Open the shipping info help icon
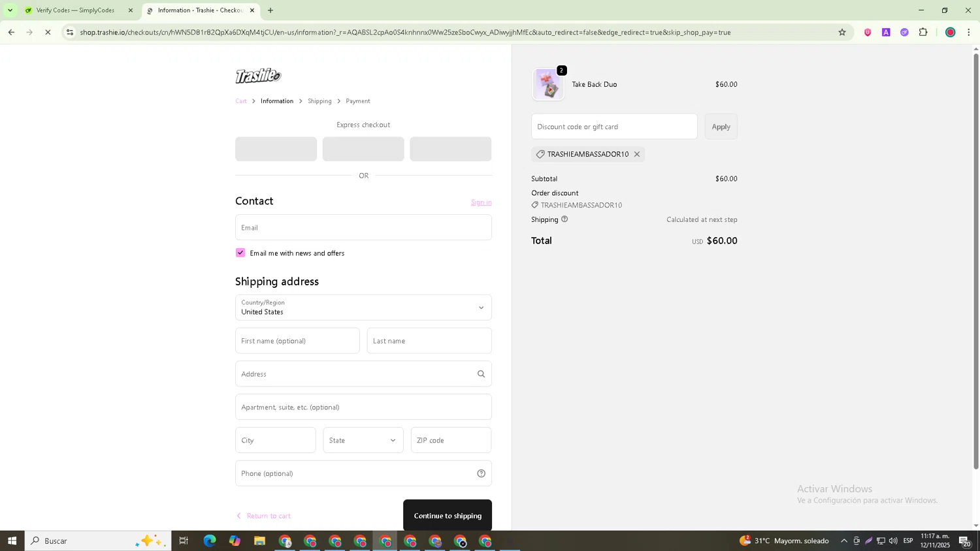Viewport: 980px width, 551px height. [x=564, y=219]
